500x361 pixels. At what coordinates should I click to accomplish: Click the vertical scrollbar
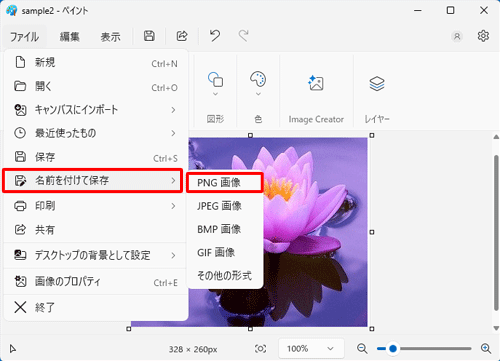[496, 232]
